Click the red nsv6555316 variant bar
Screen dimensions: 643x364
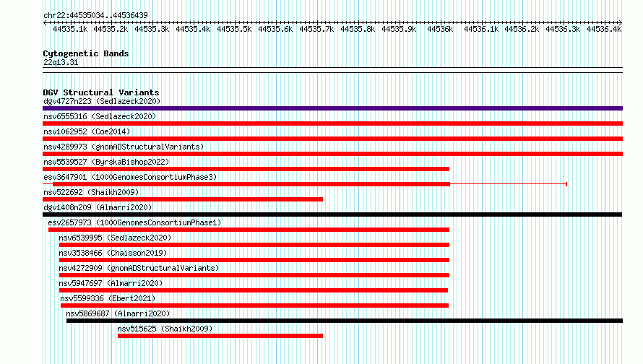point(332,123)
